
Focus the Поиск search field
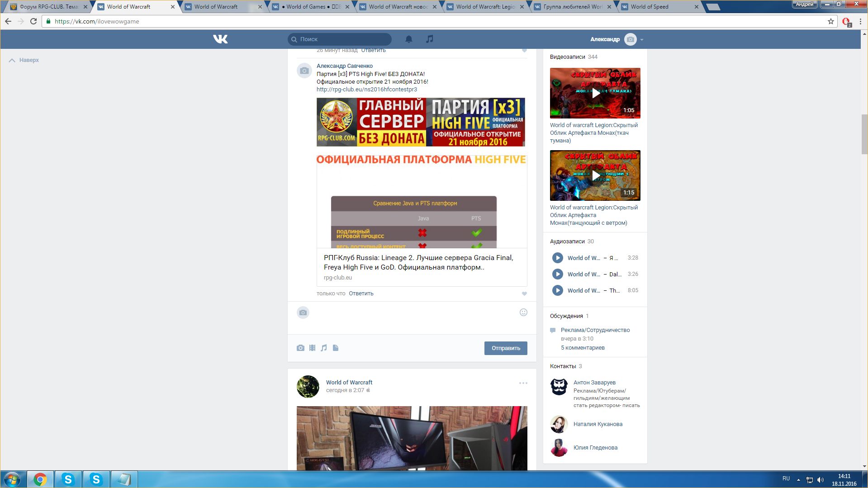pyautogui.click(x=340, y=39)
